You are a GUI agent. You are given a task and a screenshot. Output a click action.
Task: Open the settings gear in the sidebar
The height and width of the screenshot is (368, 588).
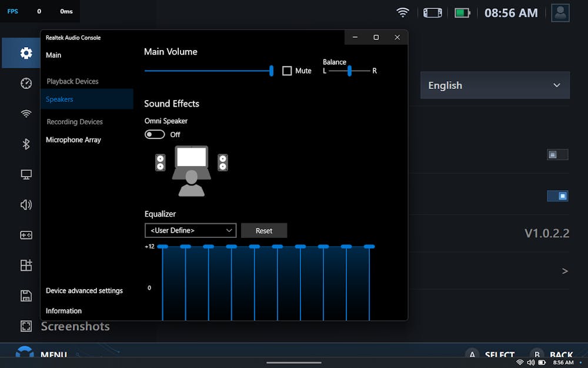tap(26, 53)
